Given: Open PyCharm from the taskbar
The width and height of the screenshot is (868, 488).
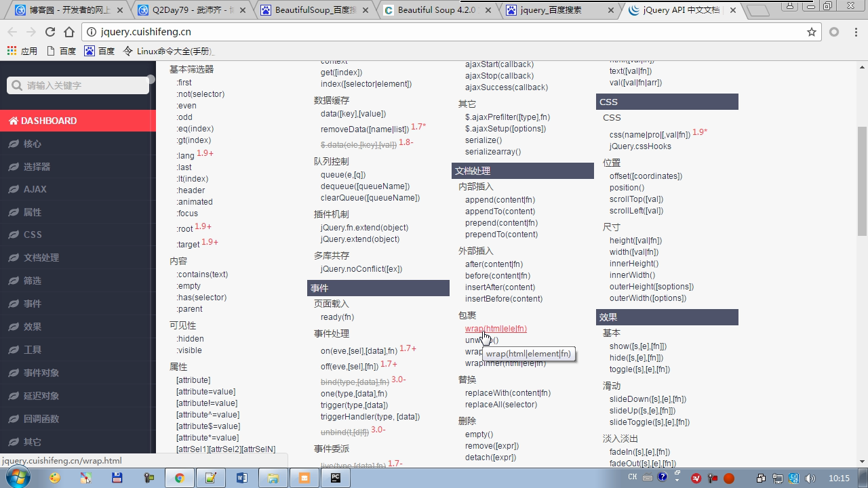Looking at the screenshot, I should (x=335, y=478).
